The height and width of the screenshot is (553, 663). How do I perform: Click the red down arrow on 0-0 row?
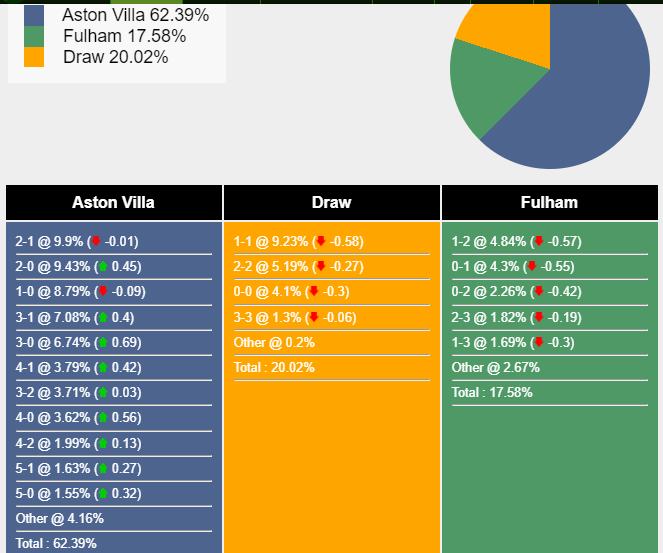[x=314, y=291]
